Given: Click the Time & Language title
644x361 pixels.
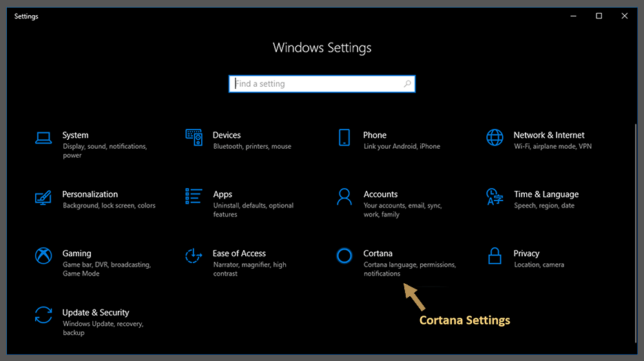Looking at the screenshot, I should (x=546, y=194).
